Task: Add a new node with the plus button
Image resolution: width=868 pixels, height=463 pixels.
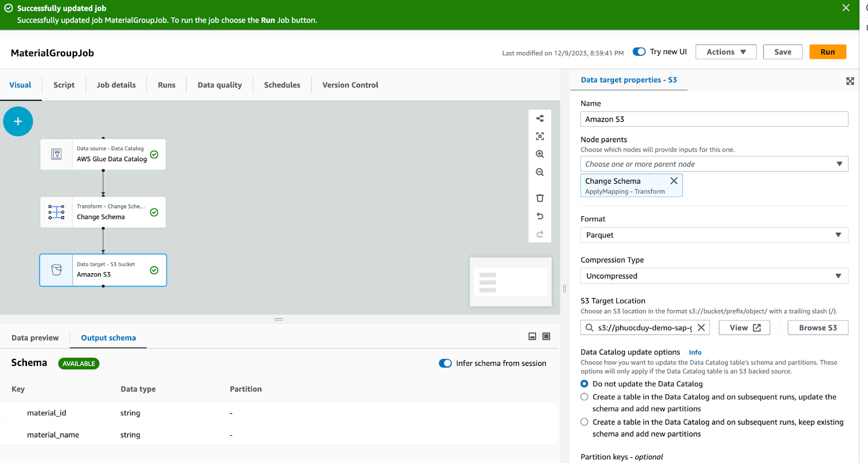Action: coord(18,121)
